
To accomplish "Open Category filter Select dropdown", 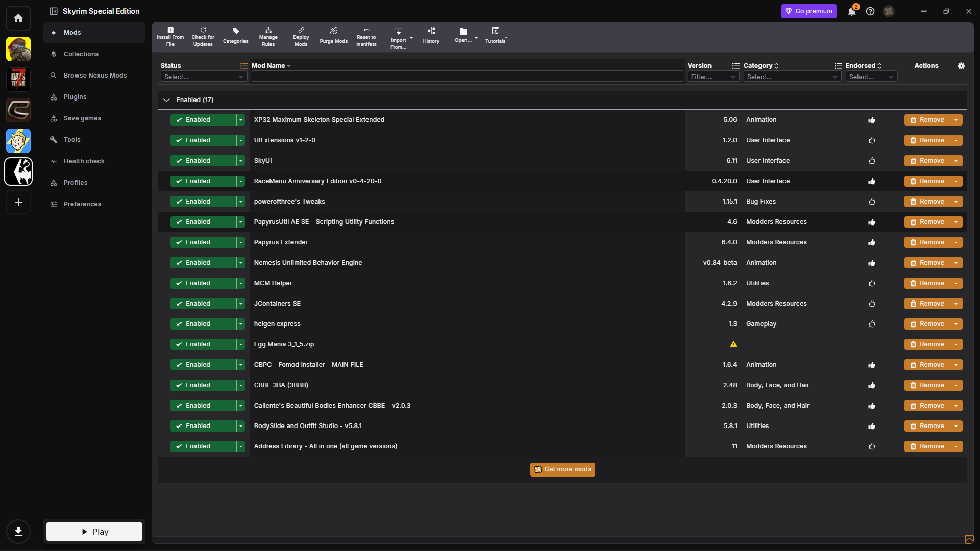I will click(x=792, y=77).
